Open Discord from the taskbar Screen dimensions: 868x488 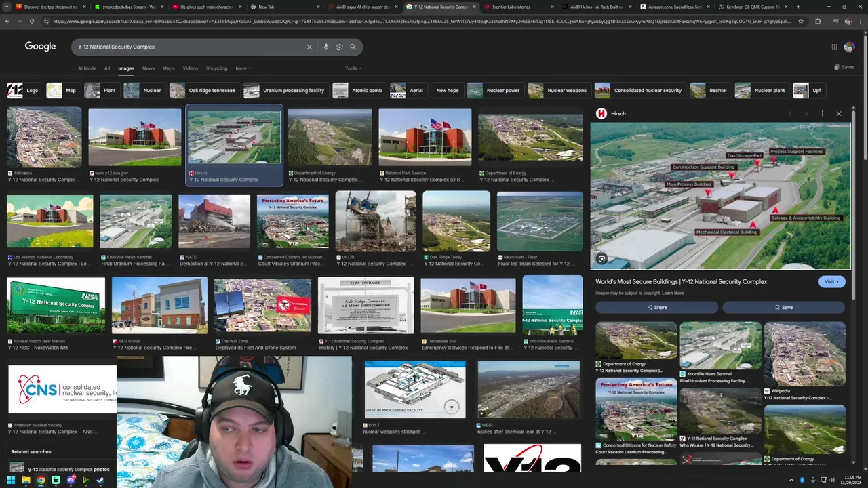tap(71, 480)
